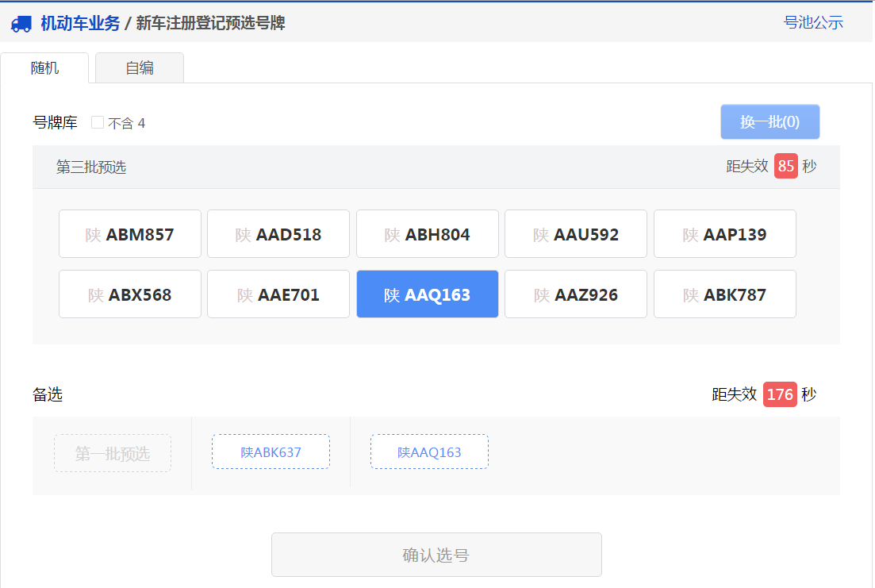This screenshot has width=875, height=588.
Task: Click the 176 seconds countdown badge
Action: pos(780,394)
